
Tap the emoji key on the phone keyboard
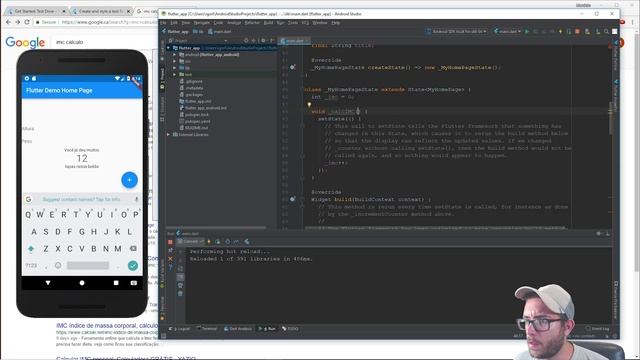pyautogui.click(x=58, y=266)
